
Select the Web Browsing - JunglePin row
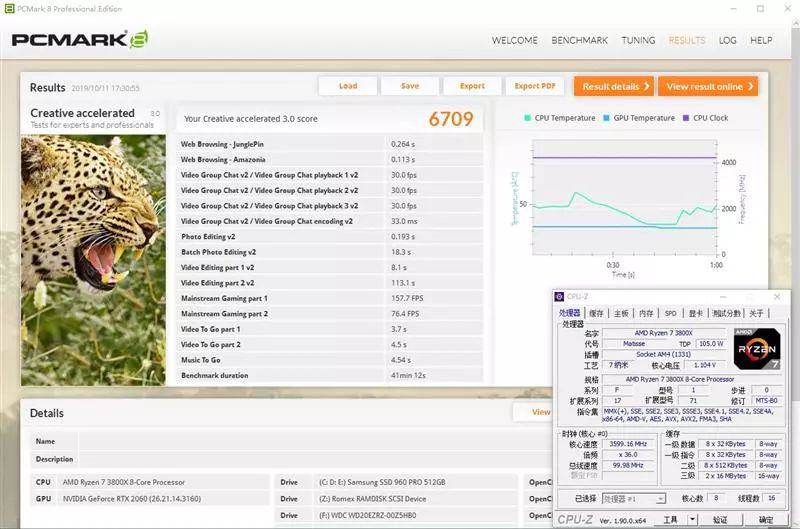pos(330,144)
